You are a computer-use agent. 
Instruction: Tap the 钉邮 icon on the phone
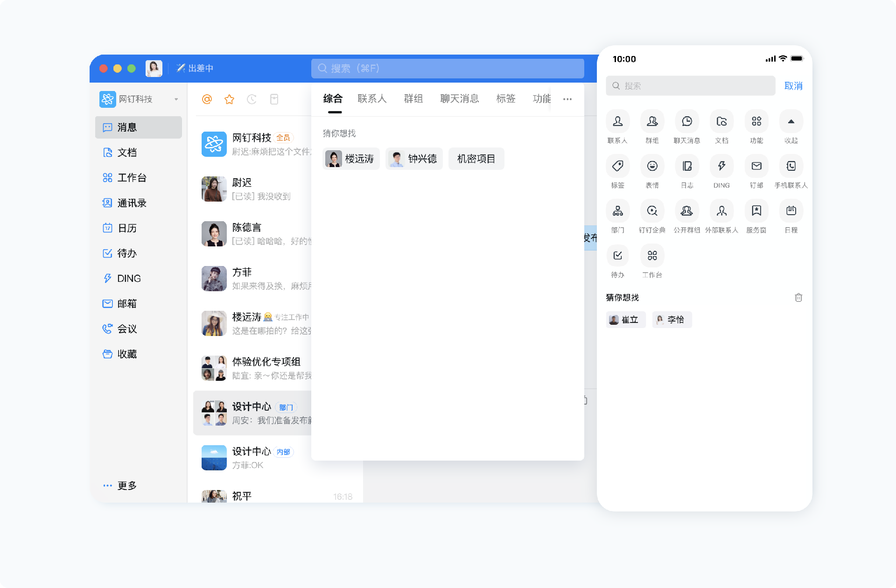pos(756,166)
